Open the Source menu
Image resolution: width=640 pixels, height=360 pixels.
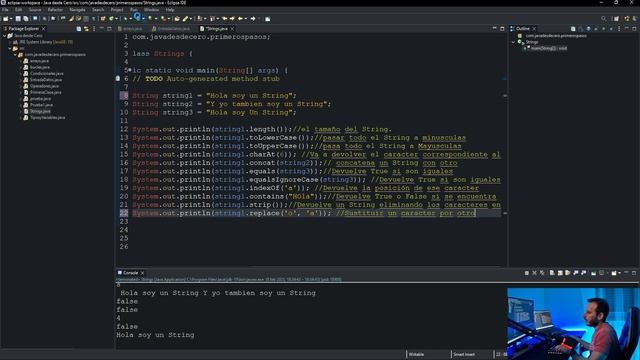(35, 9)
